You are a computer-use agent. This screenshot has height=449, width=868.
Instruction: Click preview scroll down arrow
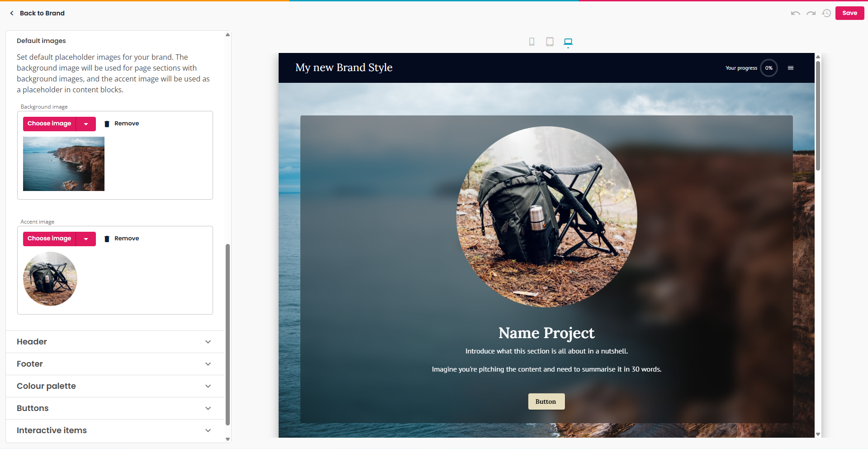(x=818, y=434)
